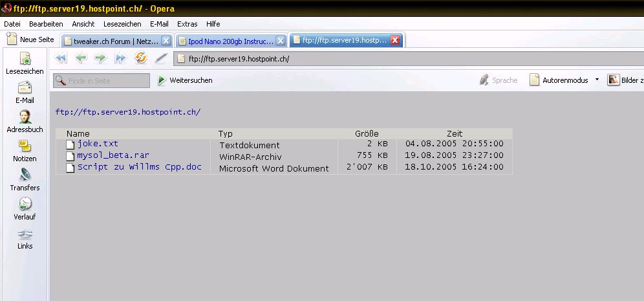The width and height of the screenshot is (644, 301).
Task: Click the rewind navigation icon
Action: coord(61,58)
